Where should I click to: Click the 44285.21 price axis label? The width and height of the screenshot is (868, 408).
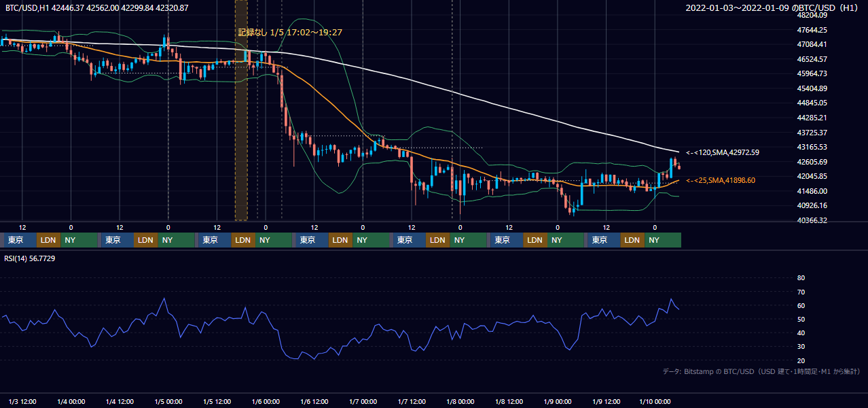pos(812,118)
